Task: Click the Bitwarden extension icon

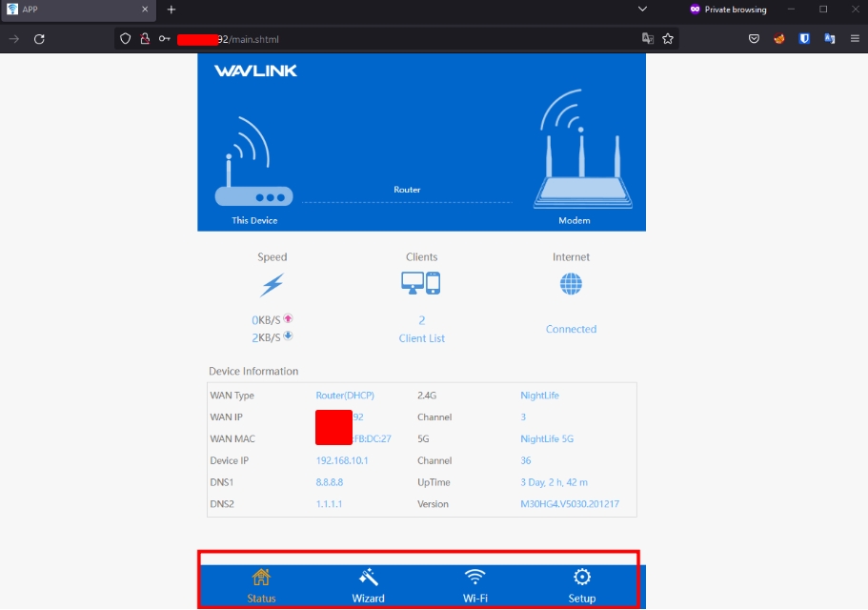Action: 804,39
